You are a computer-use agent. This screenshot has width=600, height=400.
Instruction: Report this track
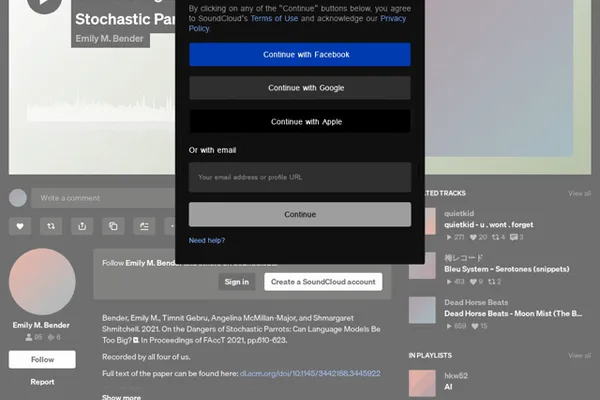pos(42,382)
